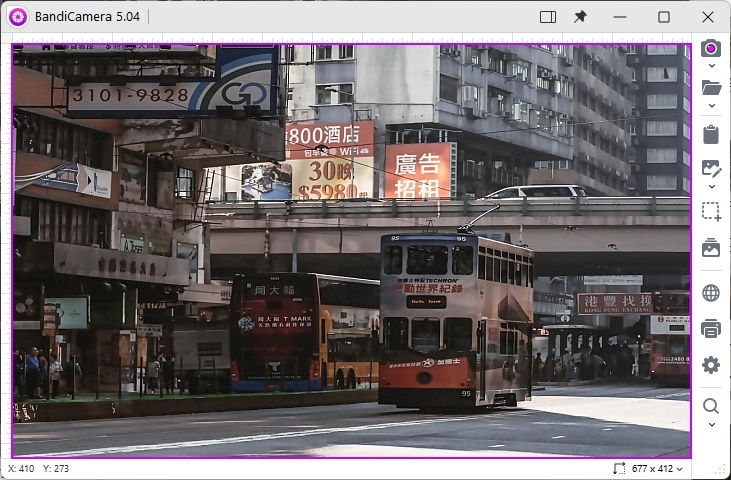Click the printer icon

click(711, 329)
